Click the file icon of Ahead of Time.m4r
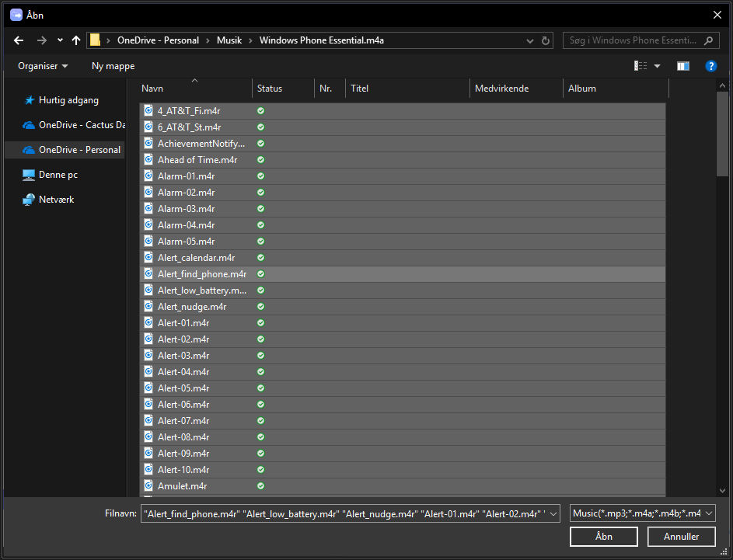This screenshot has width=733, height=560. (148, 160)
